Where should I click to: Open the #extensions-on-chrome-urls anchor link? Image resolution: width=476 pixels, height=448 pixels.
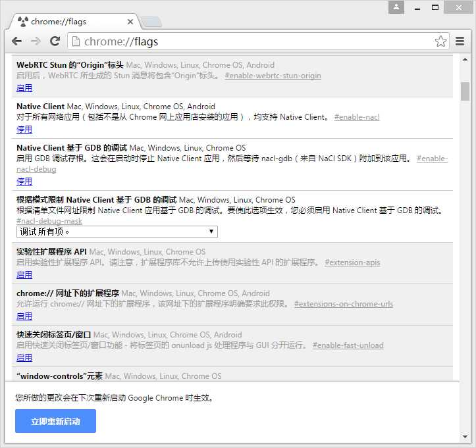tap(344, 304)
